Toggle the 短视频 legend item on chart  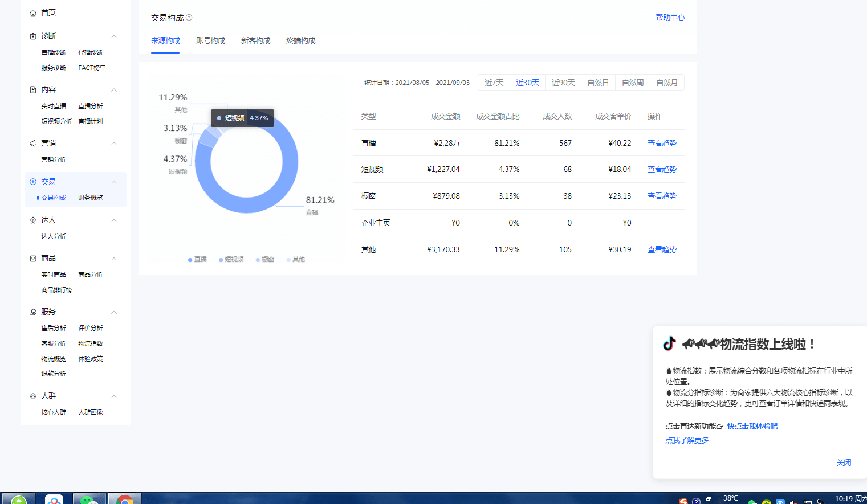pyautogui.click(x=231, y=259)
